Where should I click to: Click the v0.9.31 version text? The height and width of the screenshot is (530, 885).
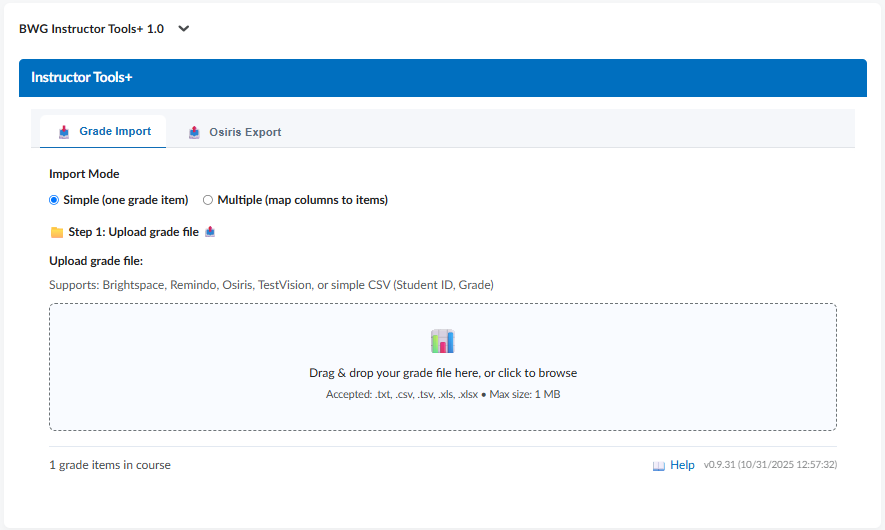(x=769, y=465)
